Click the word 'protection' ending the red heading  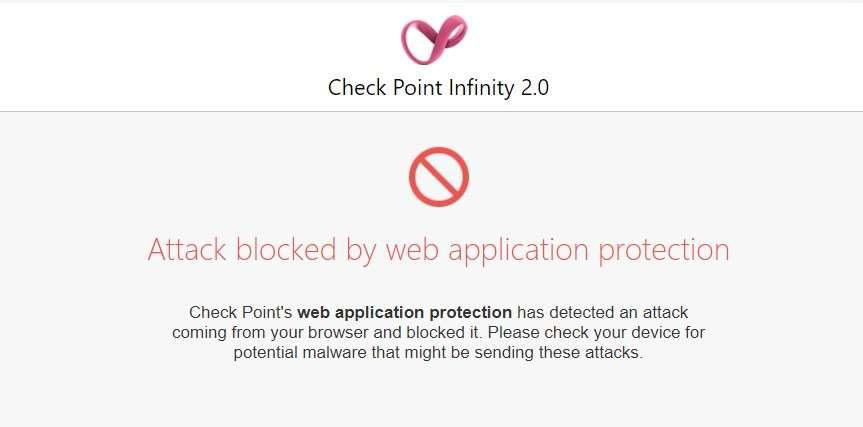[x=664, y=251]
